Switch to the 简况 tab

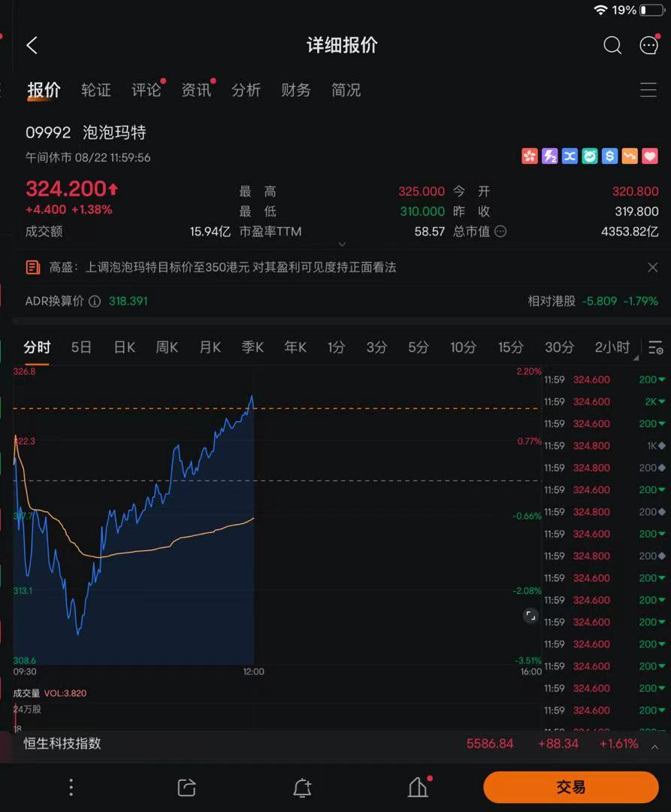(346, 90)
